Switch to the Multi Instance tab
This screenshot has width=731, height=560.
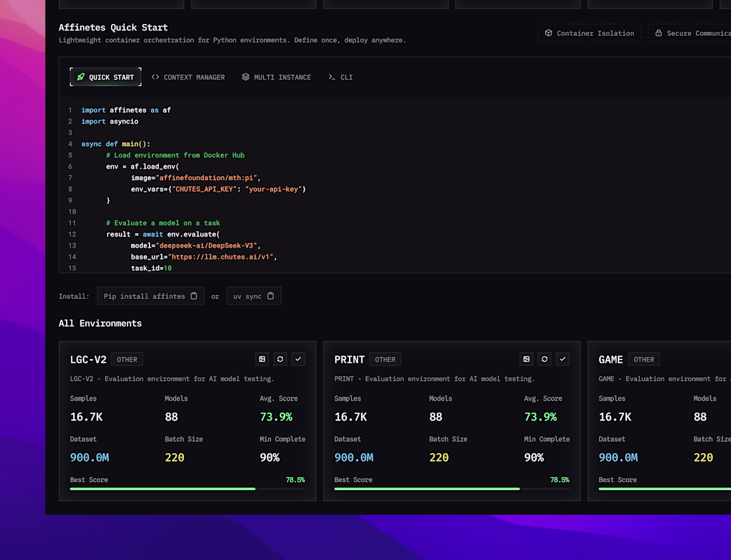[276, 77]
